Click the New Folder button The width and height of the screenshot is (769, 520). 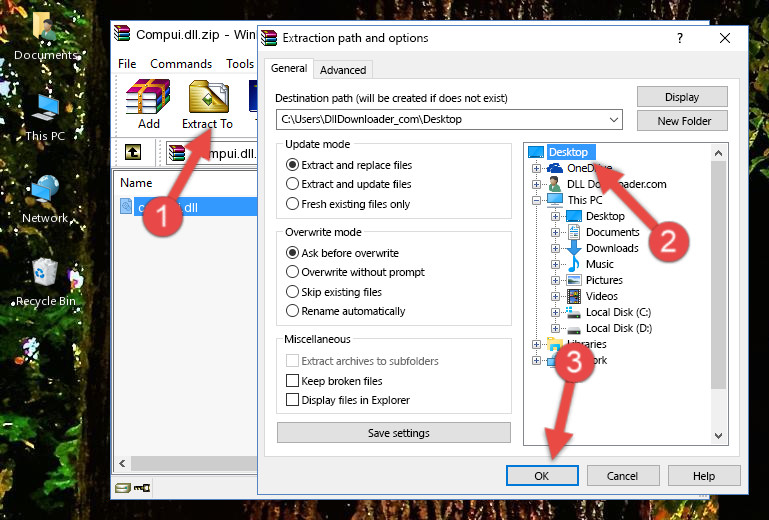682,121
